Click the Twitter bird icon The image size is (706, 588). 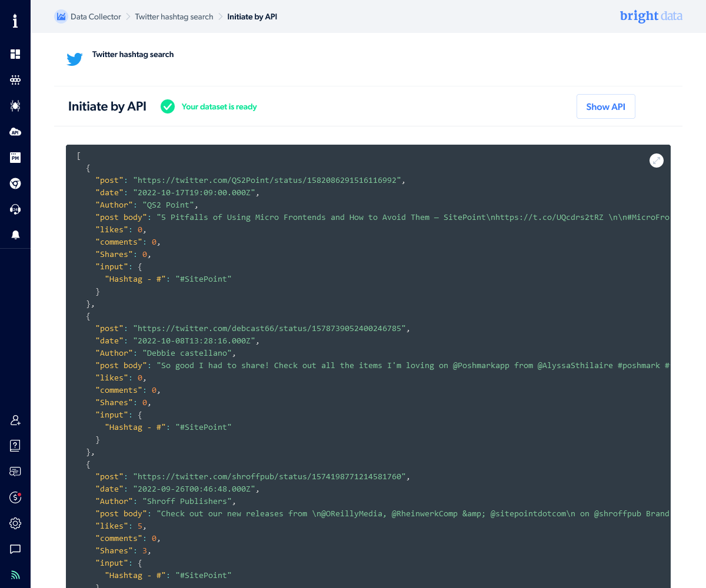click(x=75, y=59)
